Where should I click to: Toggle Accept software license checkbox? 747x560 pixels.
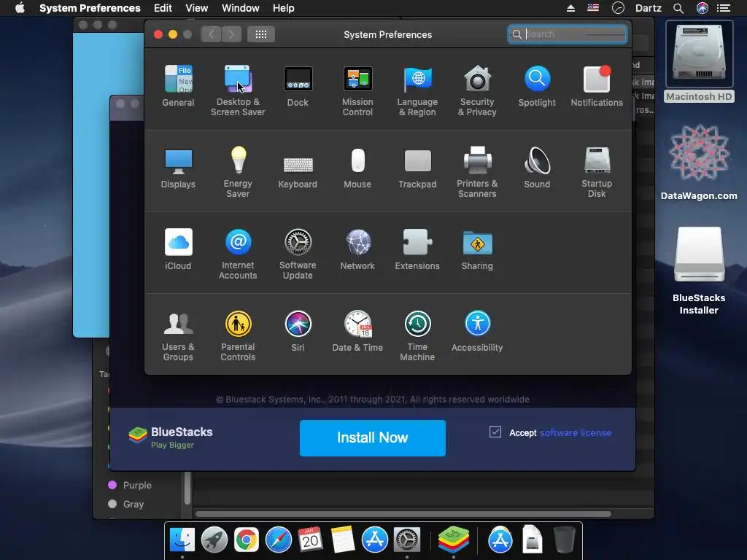pos(495,432)
